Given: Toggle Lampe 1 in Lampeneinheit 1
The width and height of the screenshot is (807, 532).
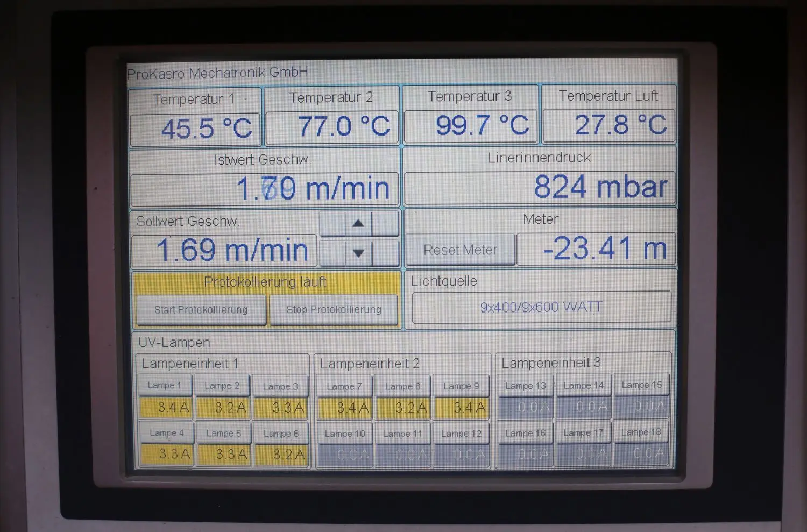Looking at the screenshot, I should pyautogui.click(x=165, y=386).
